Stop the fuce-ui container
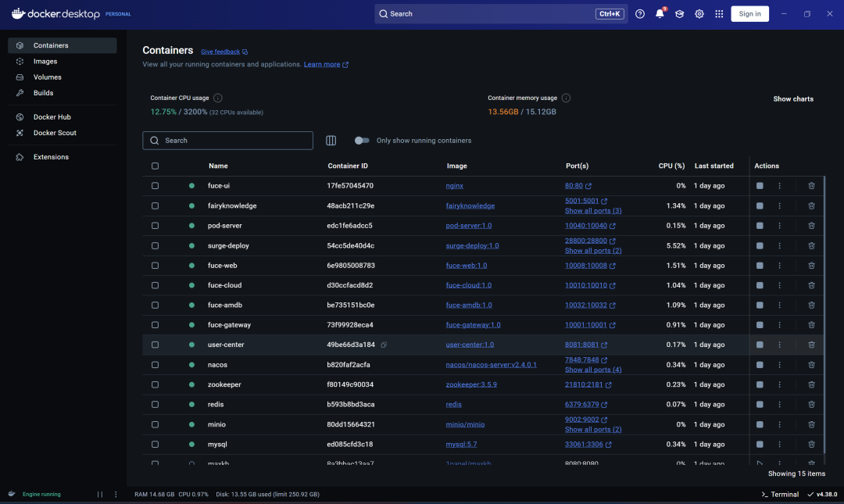Screen dimensions: 844x504 click(x=760, y=186)
